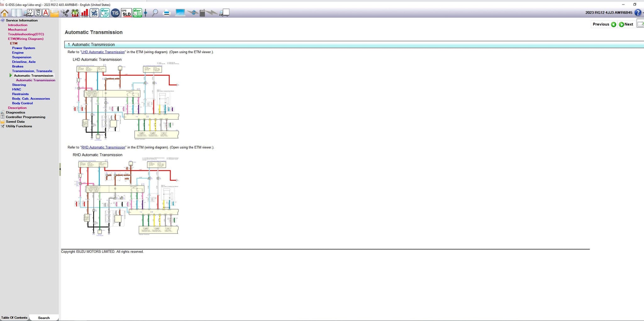Collapse the Service Information tree section
Screen dimensions: 644x321
pos(3,20)
